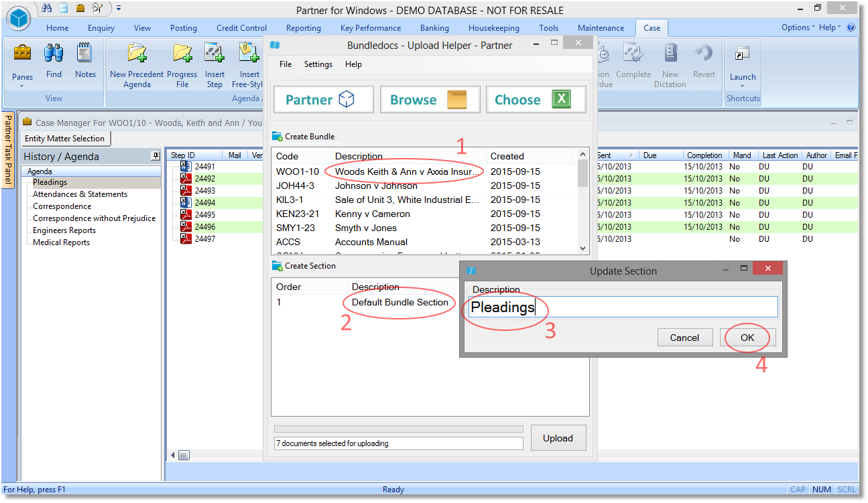Click Insert Free-Style ribbon icon
Viewport: 868px width, 503px height.
pyautogui.click(x=249, y=52)
